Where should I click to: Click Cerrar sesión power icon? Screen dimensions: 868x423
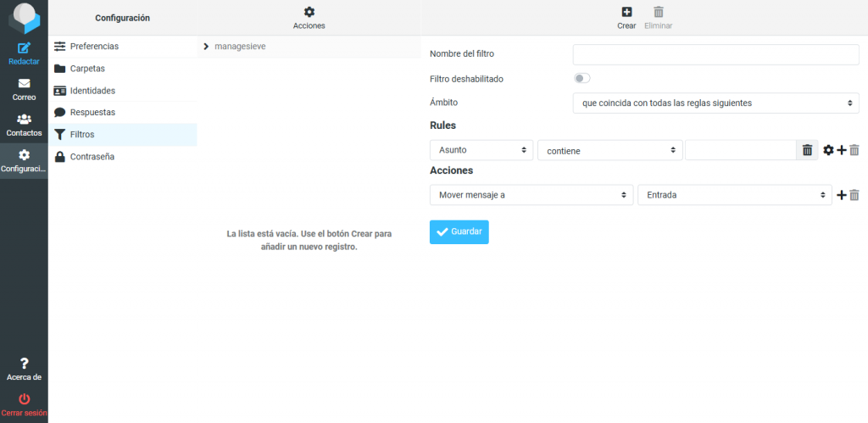click(24, 399)
